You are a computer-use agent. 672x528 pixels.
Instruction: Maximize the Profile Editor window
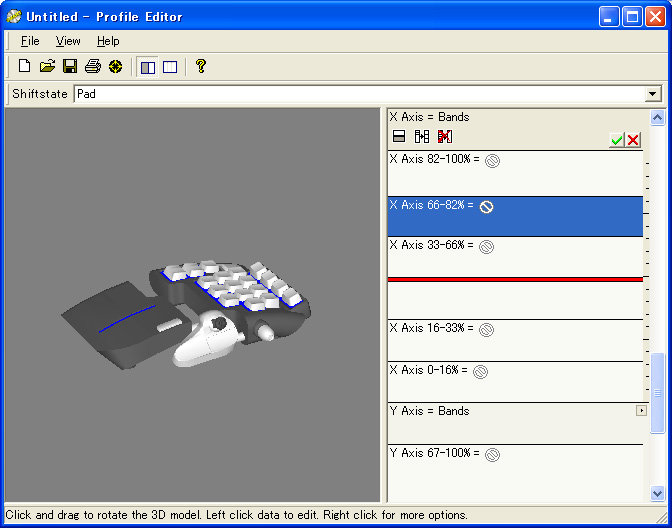point(632,17)
